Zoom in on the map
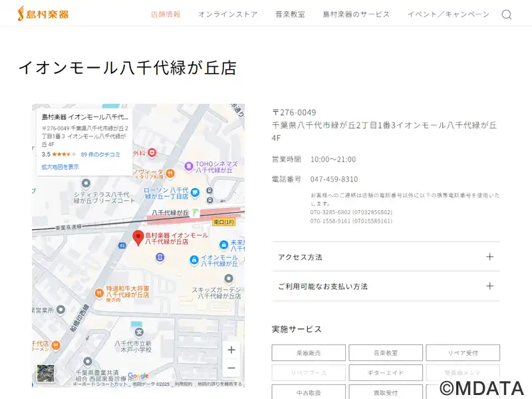 [231, 350]
